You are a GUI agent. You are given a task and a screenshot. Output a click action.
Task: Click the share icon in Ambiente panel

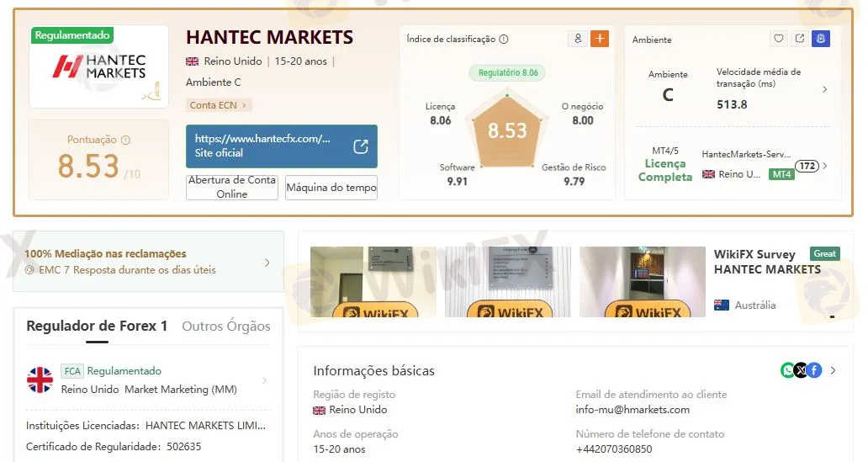coord(800,39)
